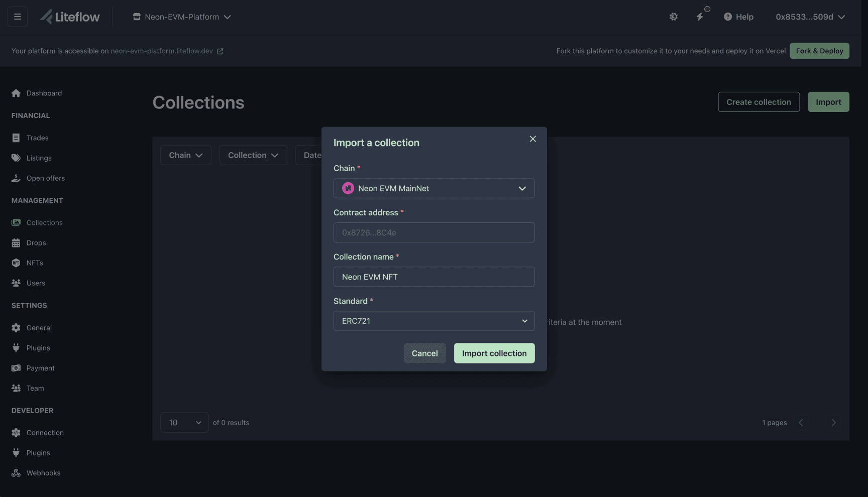
Task: Click the Trades receipt icon
Action: [16, 138]
